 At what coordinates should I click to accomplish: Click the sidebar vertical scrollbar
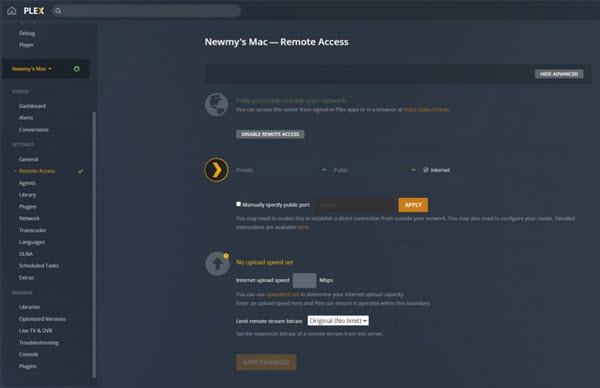94,245
